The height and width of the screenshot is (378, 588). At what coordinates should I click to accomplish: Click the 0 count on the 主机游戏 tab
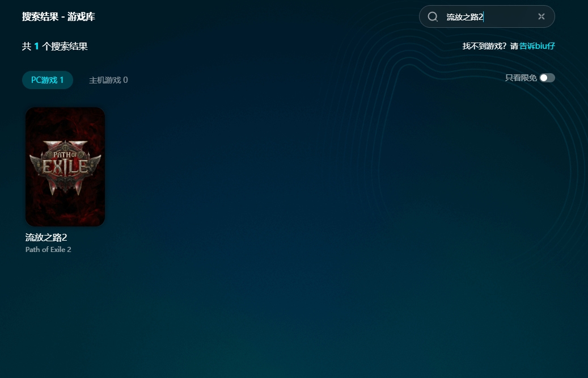(125, 80)
